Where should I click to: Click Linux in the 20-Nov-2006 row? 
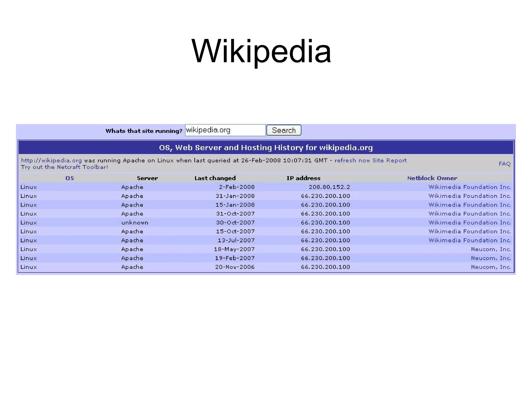[29, 267]
